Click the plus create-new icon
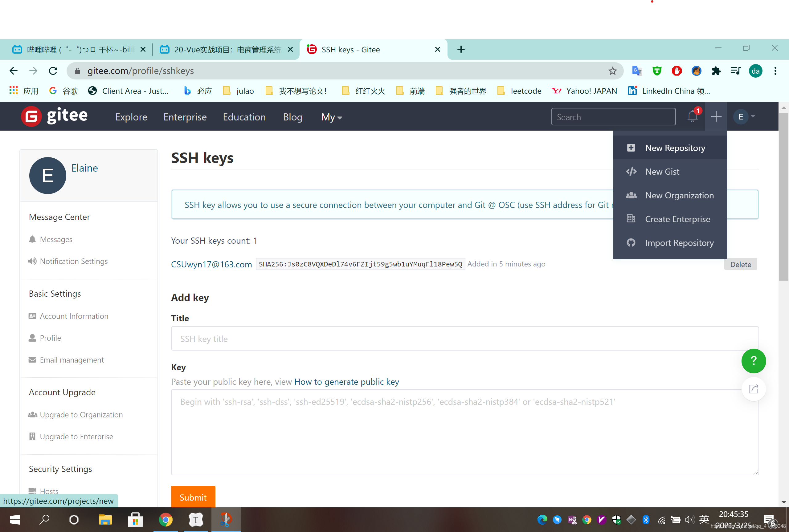The width and height of the screenshot is (789, 532). (x=716, y=117)
